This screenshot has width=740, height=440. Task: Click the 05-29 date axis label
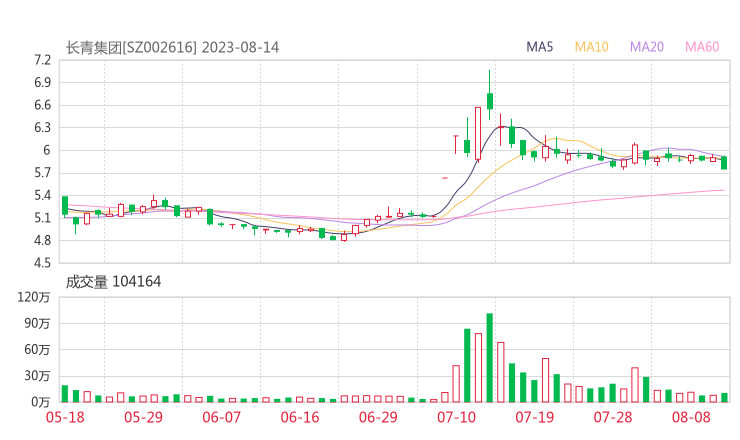(143, 417)
